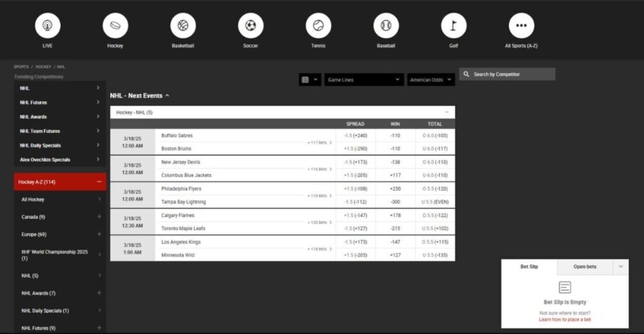Select Toronto Maple Leafs spread -1.5 (+127)
This screenshot has height=334, width=644.
click(356, 228)
